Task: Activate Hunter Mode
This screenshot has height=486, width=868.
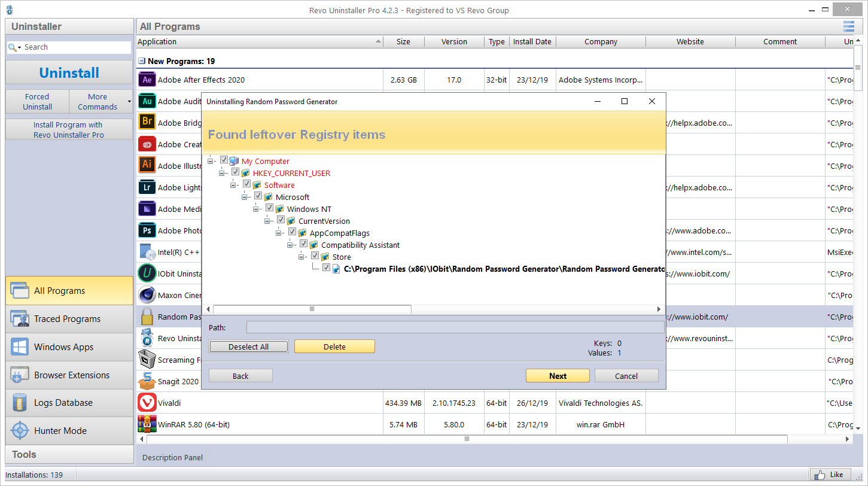Action: (69, 431)
